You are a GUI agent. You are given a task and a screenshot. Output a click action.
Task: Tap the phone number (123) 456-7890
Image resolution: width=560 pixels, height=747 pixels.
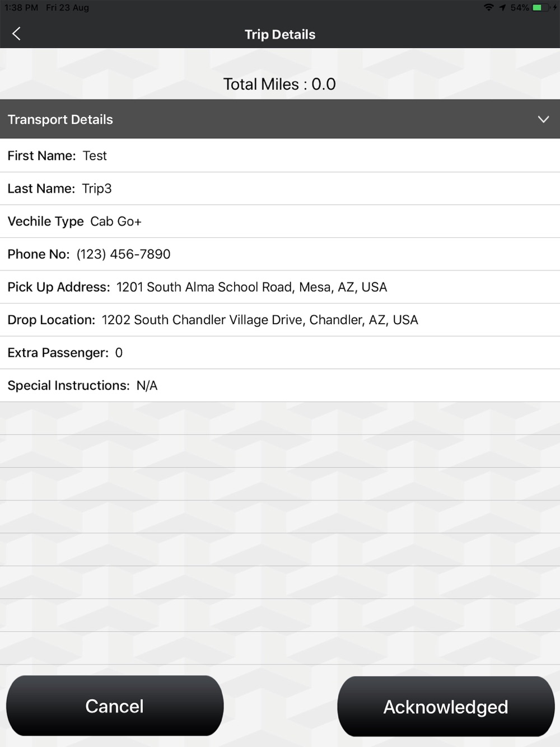(x=123, y=254)
